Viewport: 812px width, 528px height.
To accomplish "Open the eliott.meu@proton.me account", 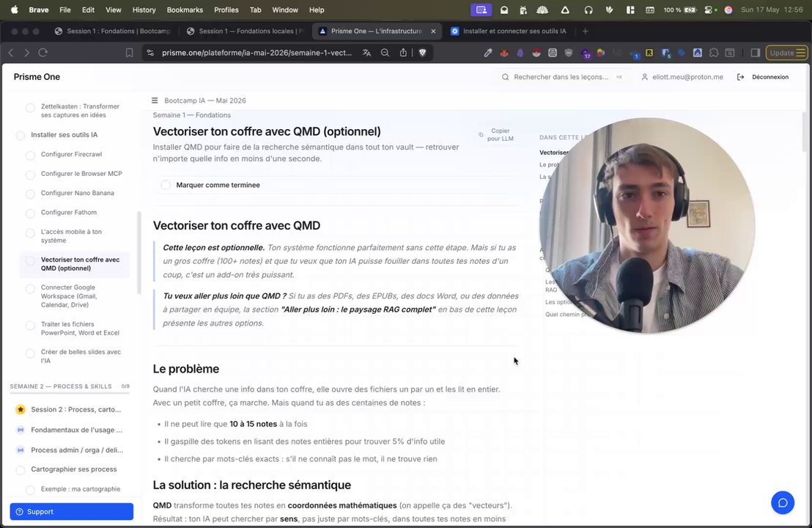I will [x=682, y=77].
